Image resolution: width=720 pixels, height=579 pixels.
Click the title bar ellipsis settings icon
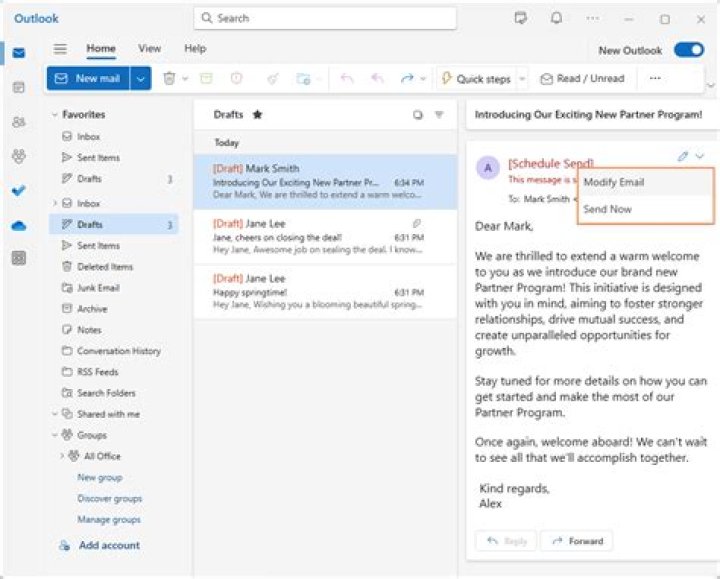pyautogui.click(x=593, y=18)
